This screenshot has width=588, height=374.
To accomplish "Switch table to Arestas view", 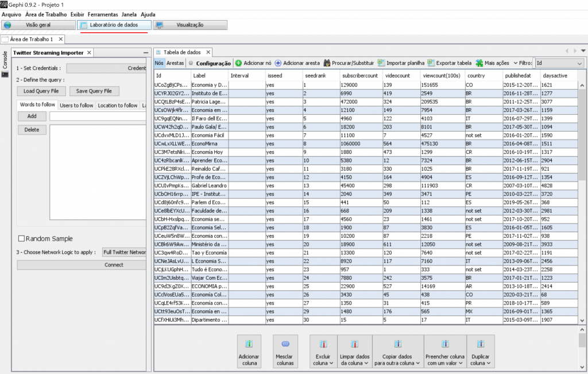I will 175,63.
